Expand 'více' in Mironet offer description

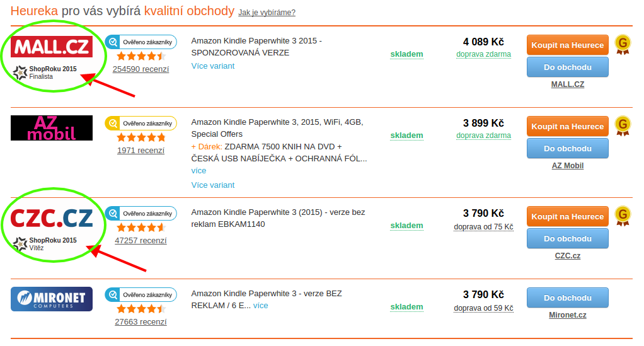point(260,305)
